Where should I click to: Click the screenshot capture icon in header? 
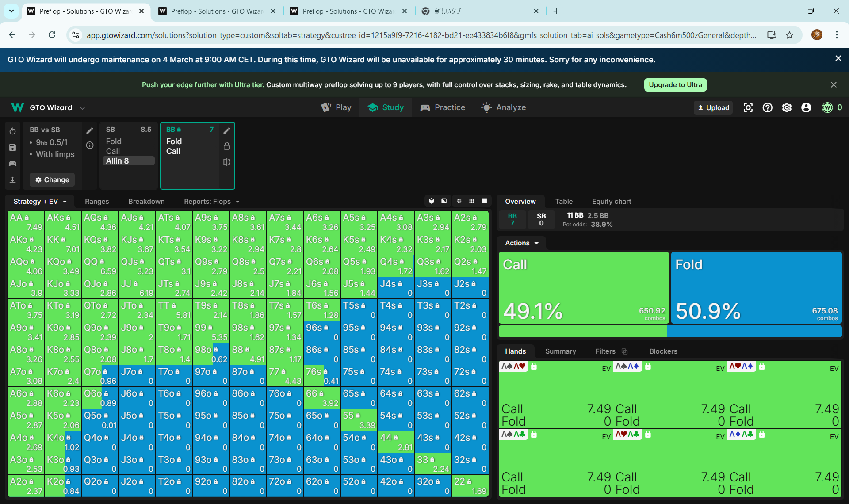click(748, 107)
